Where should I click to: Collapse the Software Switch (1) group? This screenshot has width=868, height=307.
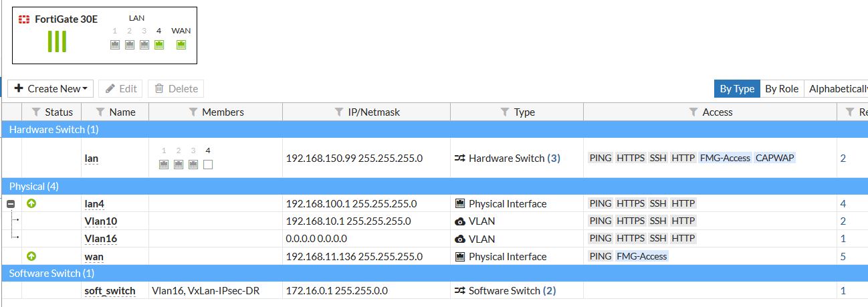[x=51, y=273]
